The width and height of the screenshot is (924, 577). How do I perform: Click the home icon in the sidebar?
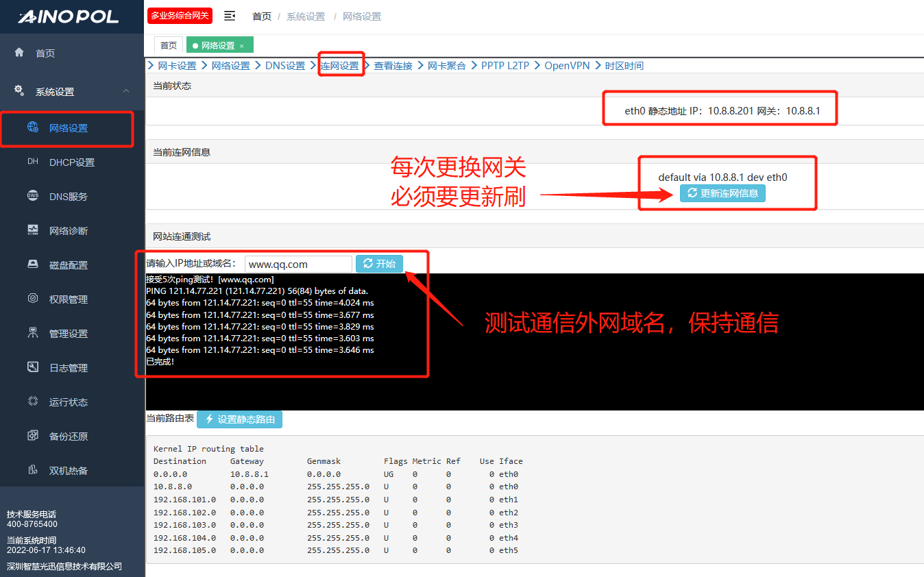click(19, 53)
